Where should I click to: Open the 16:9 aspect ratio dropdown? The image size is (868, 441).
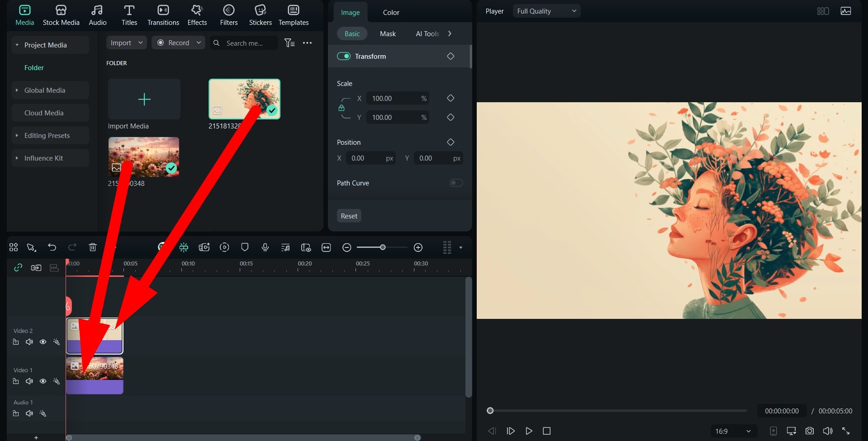pyautogui.click(x=733, y=431)
